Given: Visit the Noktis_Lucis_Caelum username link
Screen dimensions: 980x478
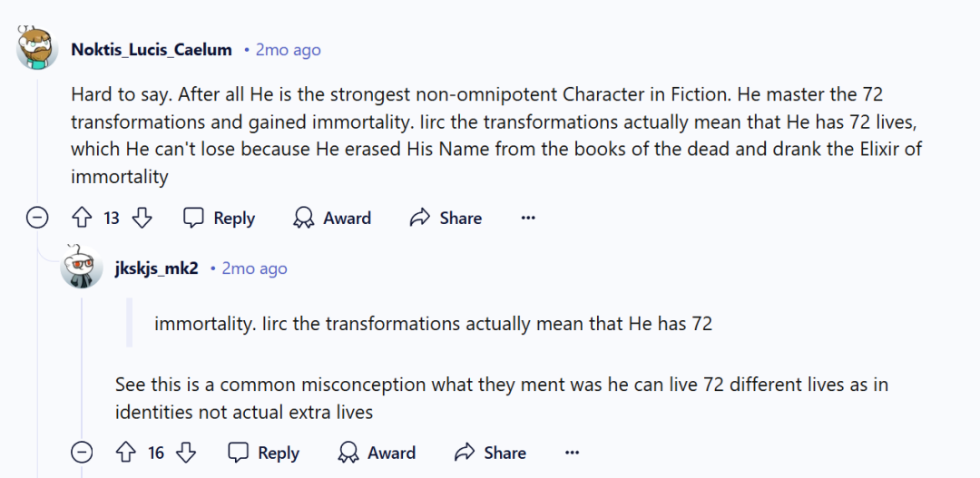Looking at the screenshot, I should (x=152, y=50).
